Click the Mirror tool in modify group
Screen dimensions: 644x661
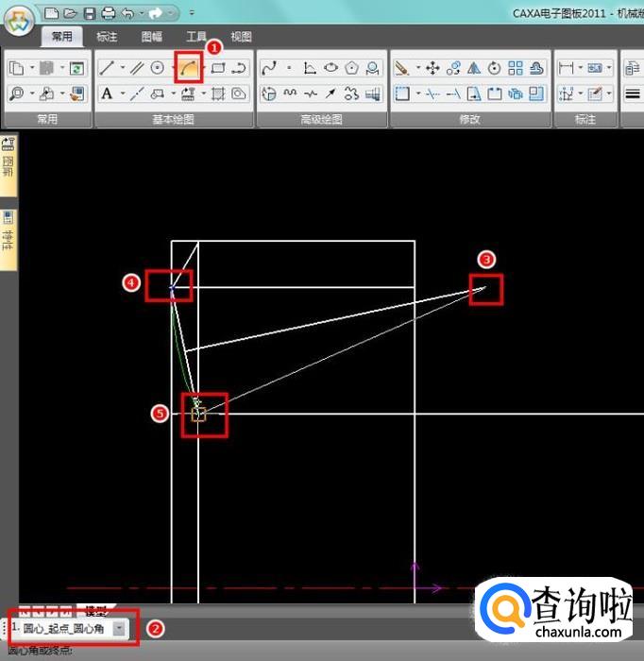click(x=474, y=68)
